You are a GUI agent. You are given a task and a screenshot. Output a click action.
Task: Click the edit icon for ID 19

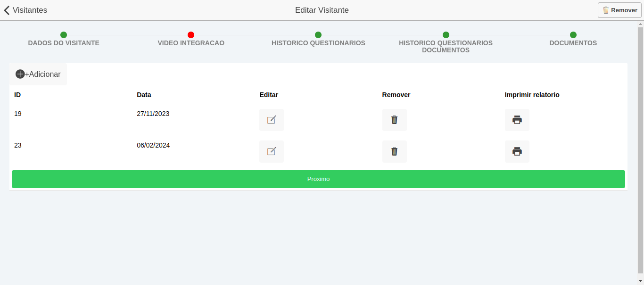click(x=272, y=120)
